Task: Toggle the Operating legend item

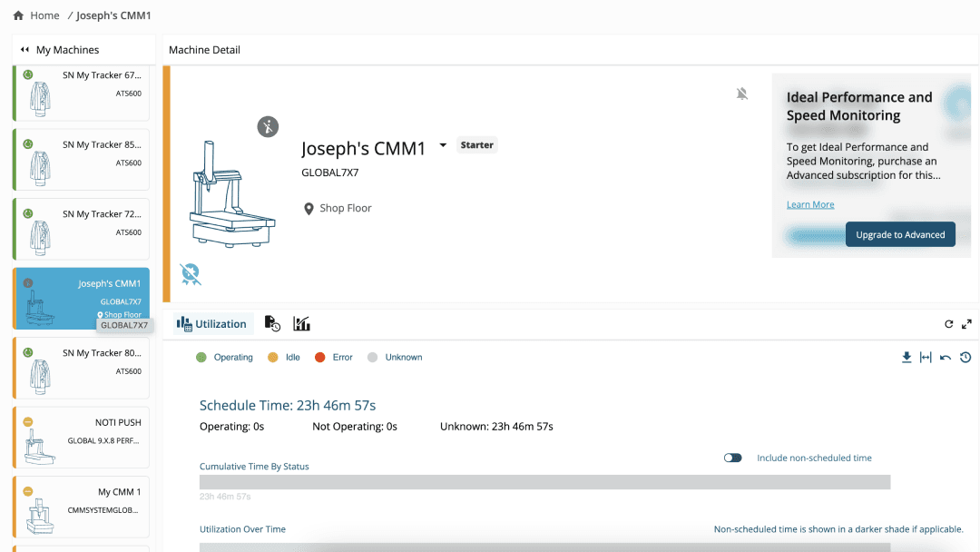Action: click(224, 358)
